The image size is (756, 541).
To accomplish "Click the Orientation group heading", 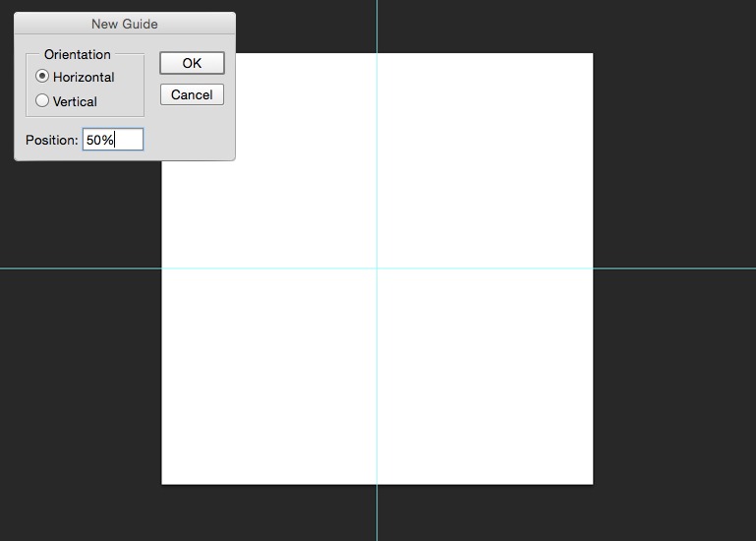I will [x=78, y=54].
